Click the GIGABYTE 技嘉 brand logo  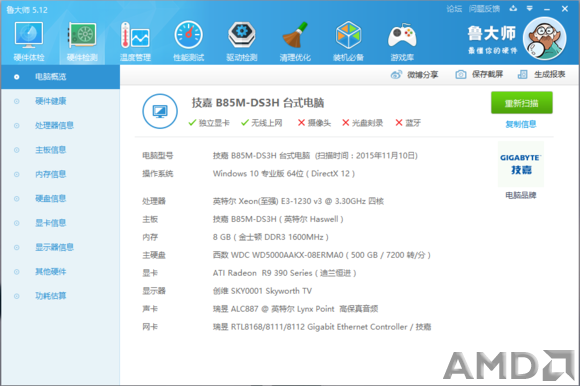click(521, 164)
